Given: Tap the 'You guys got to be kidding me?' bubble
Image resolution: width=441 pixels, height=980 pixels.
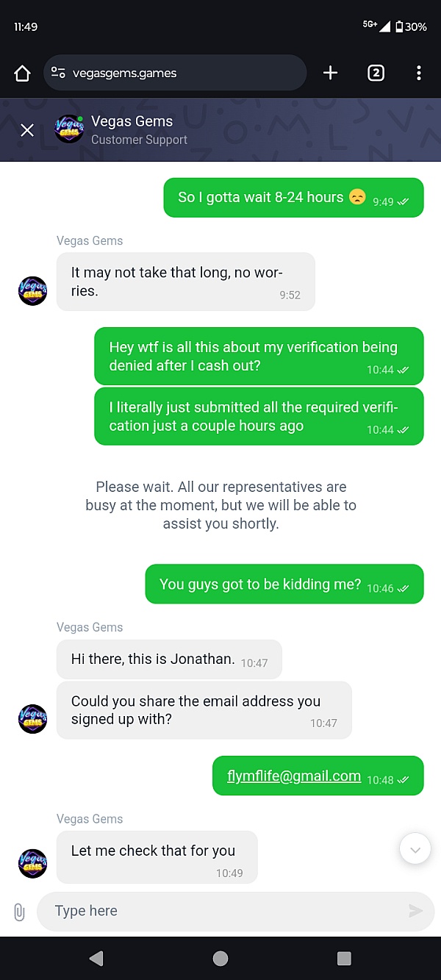Looking at the screenshot, I should coord(261,584).
